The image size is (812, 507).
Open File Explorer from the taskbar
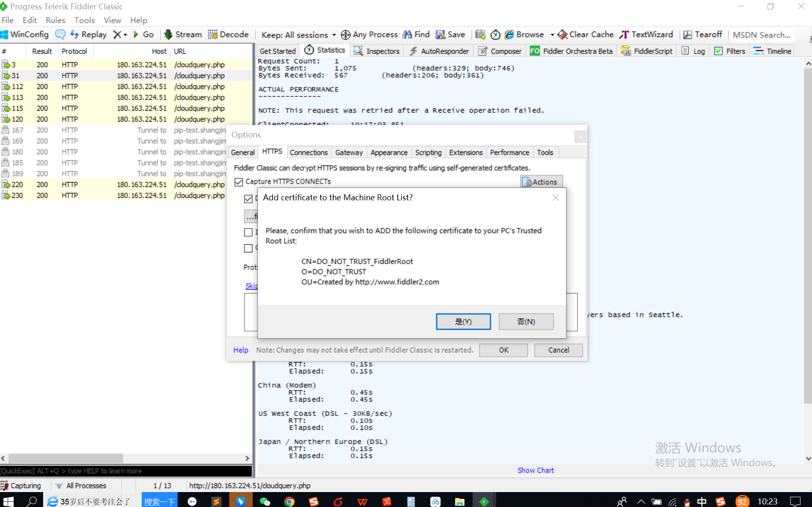(459, 501)
